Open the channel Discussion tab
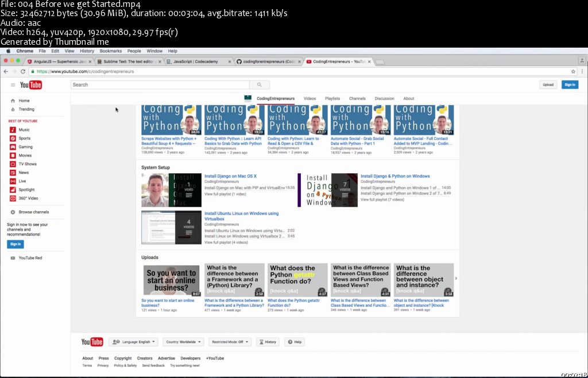The image size is (588, 378). click(x=384, y=99)
